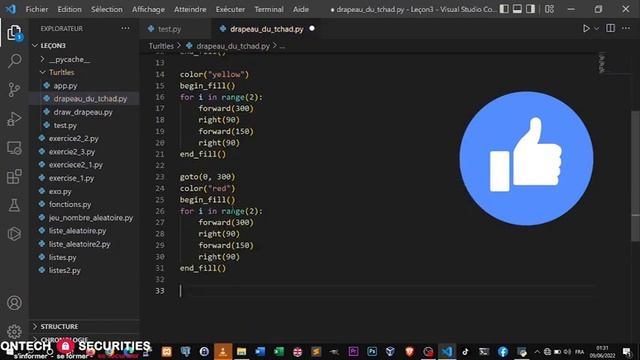The width and height of the screenshot is (640, 360).
Task: Open the Edition menu
Action: [69, 9]
